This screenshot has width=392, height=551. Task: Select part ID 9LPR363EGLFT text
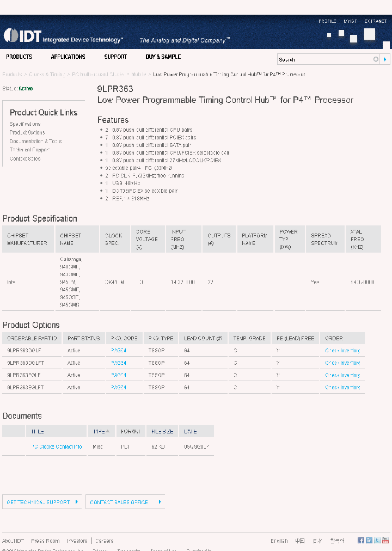tap(25, 387)
